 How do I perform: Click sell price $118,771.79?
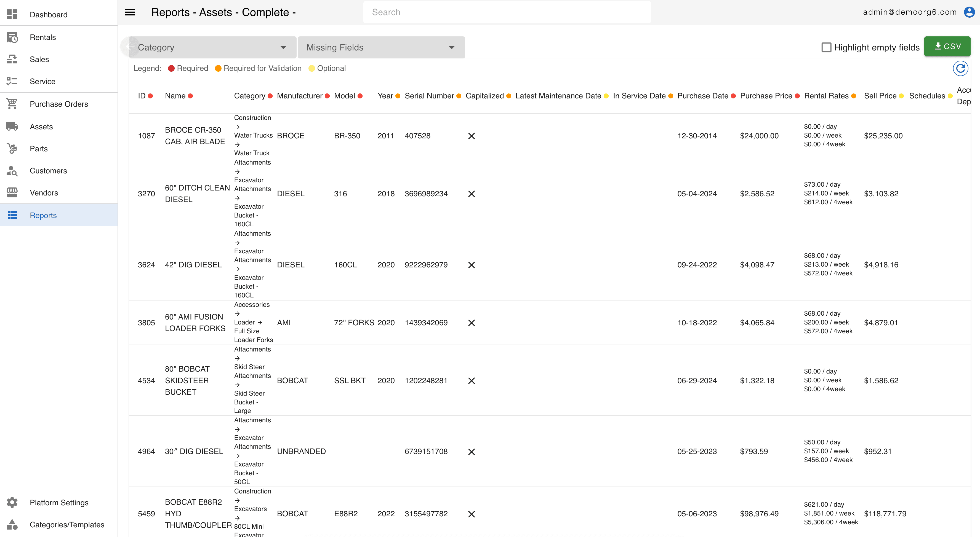[x=885, y=514]
